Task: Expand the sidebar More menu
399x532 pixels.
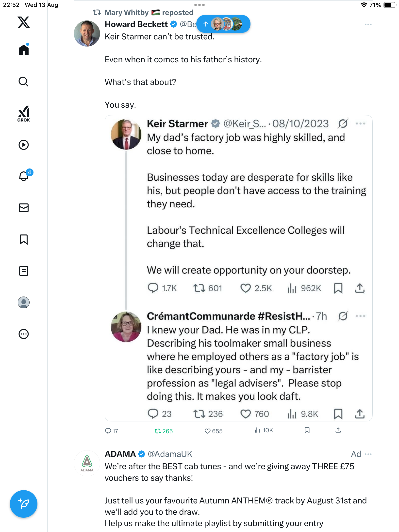Action: (24, 334)
